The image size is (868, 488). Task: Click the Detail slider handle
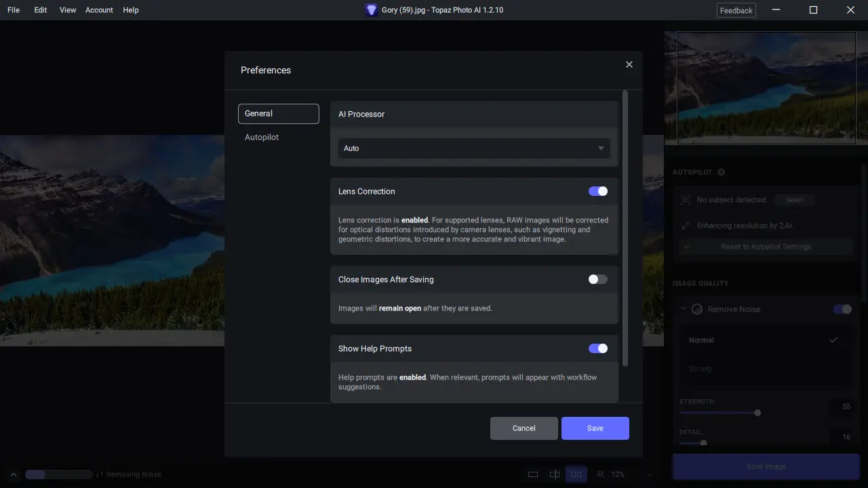pyautogui.click(x=703, y=443)
